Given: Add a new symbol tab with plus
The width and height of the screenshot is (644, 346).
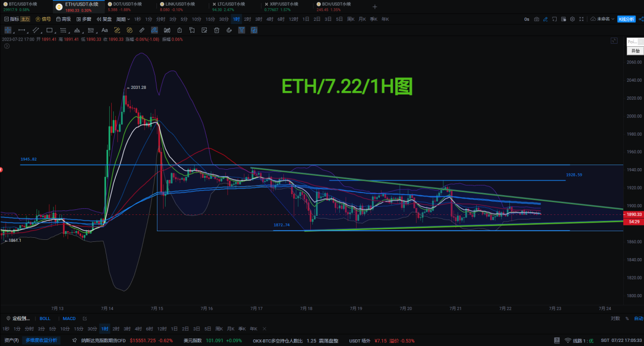Looking at the screenshot, I should tap(375, 7).
